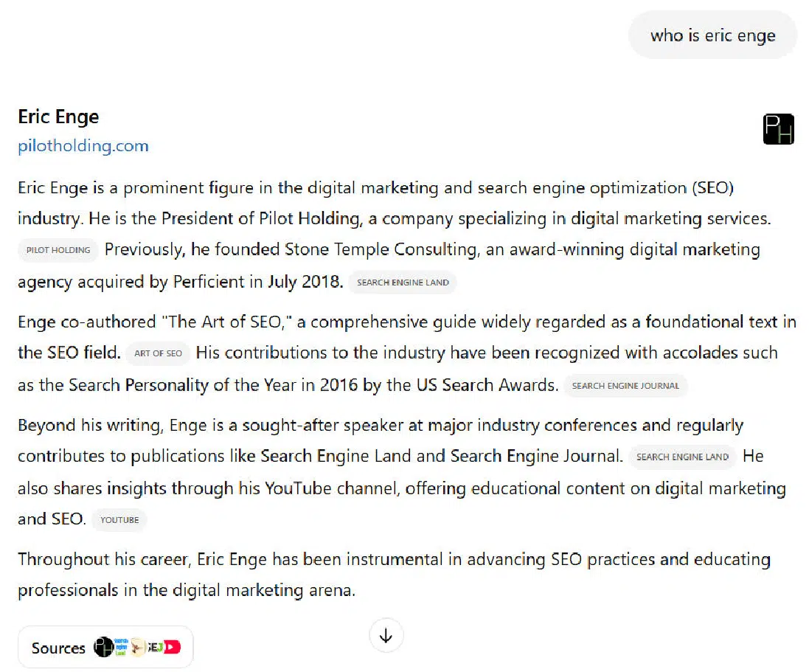
Task: Click the paragraph beginning "Eric Enge is a prominent"
Action: 395,235
